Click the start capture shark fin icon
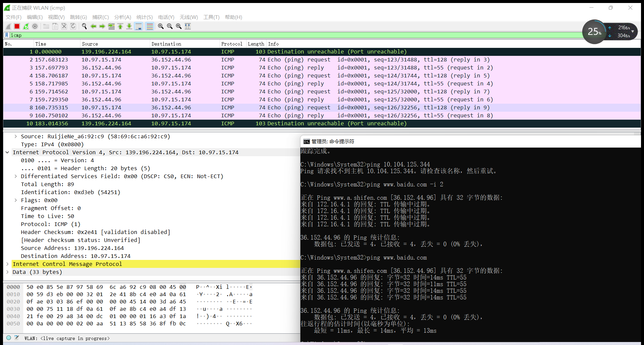644x345 pixels. [x=8, y=26]
